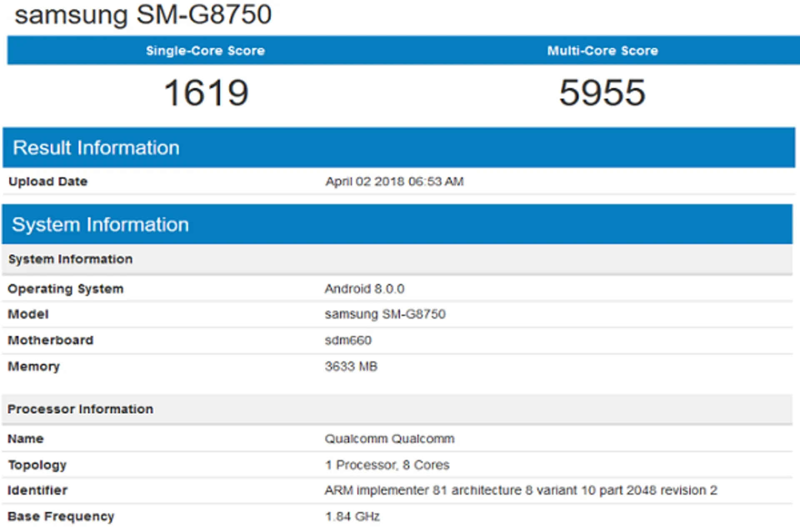Click the Upload Date label
Viewport: 800px width, 532px height.
coord(48,182)
